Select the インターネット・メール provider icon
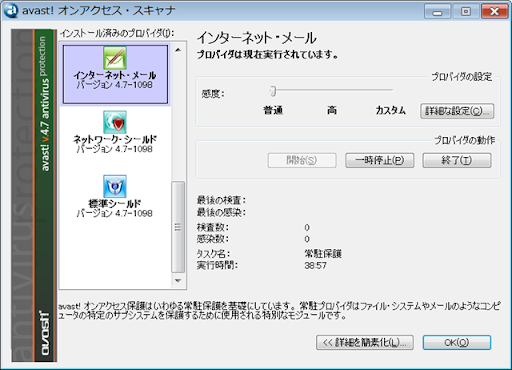 pyautogui.click(x=115, y=58)
